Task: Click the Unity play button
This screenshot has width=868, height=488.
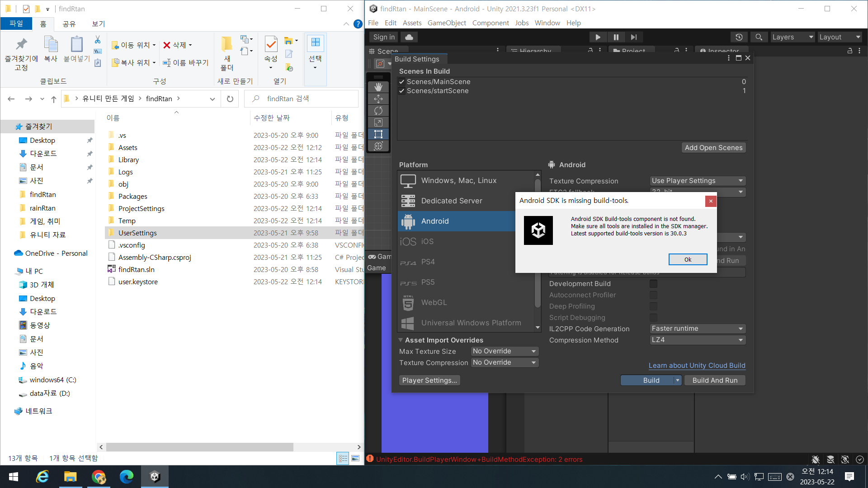Action: coord(598,37)
